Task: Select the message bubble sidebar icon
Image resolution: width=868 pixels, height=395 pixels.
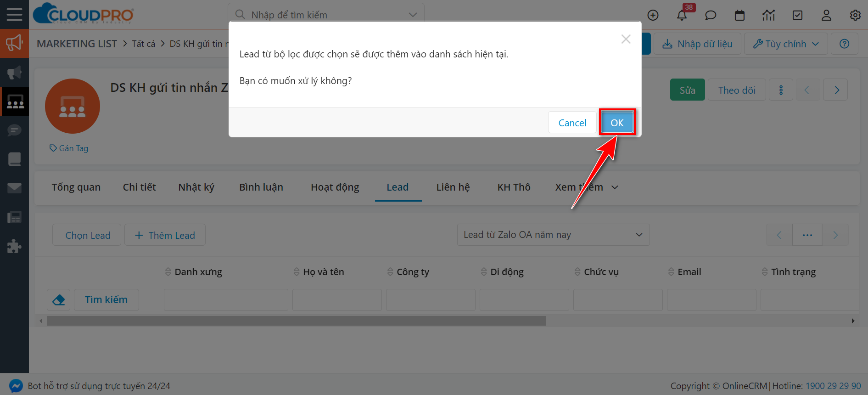Action: coord(14,130)
